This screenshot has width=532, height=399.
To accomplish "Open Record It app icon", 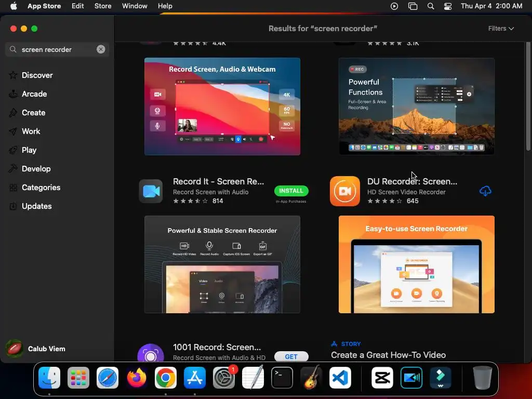I will click(151, 191).
